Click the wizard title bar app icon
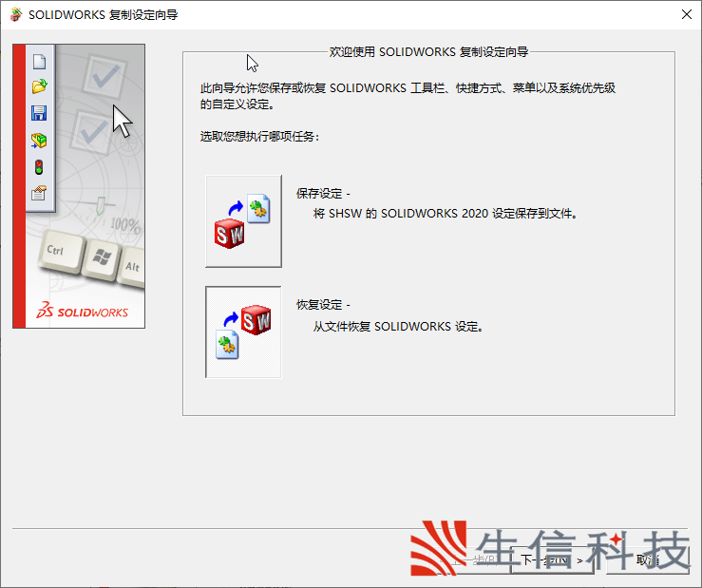Screen dimensions: 702x588 [x=16, y=15]
